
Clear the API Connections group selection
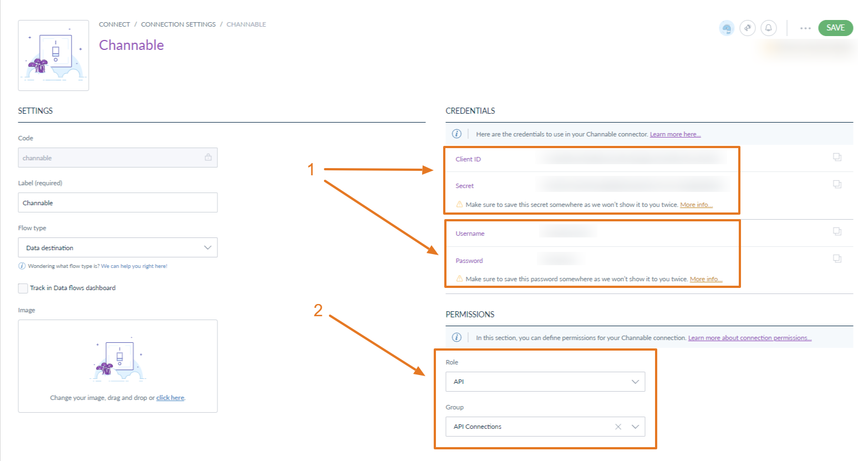[x=618, y=427]
